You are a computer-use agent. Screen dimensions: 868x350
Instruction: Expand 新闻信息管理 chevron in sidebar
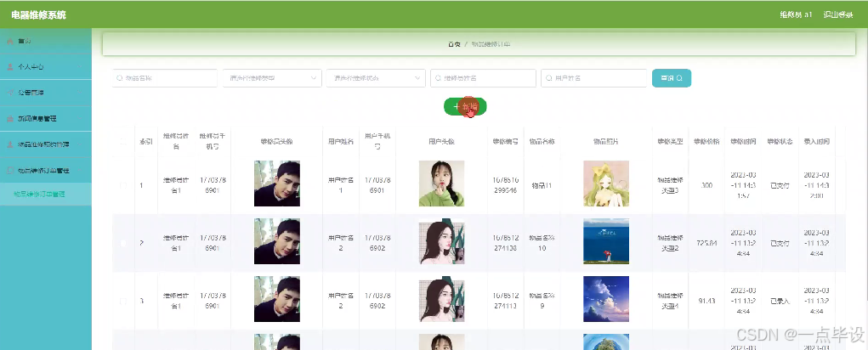click(81, 118)
